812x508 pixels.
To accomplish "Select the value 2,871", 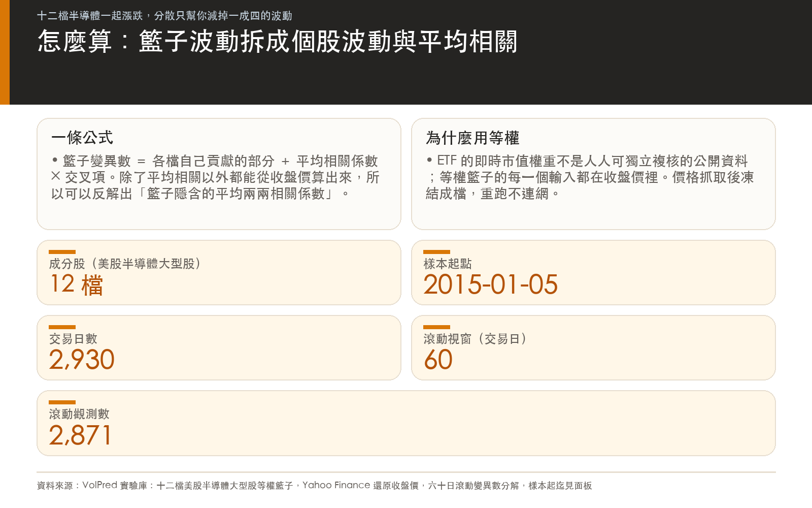I will tap(80, 435).
